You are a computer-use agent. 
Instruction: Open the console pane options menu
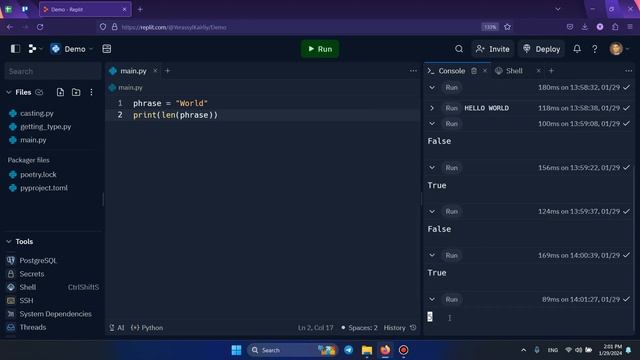click(x=628, y=71)
